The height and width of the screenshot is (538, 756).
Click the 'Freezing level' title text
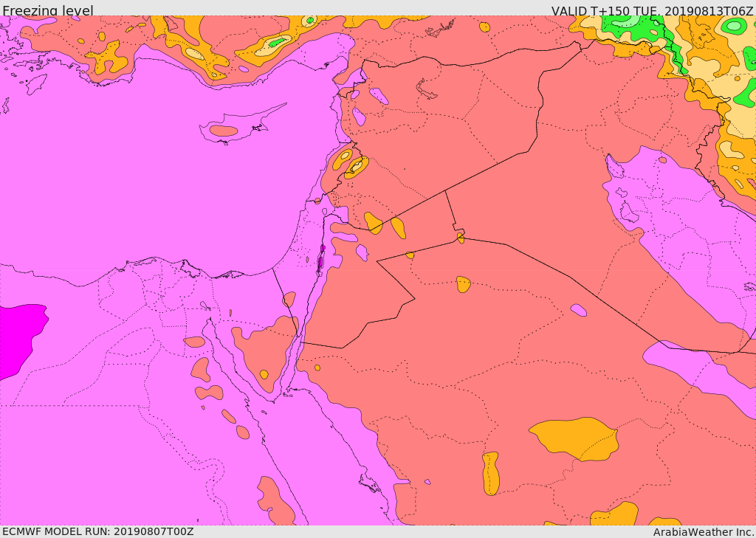48,10
